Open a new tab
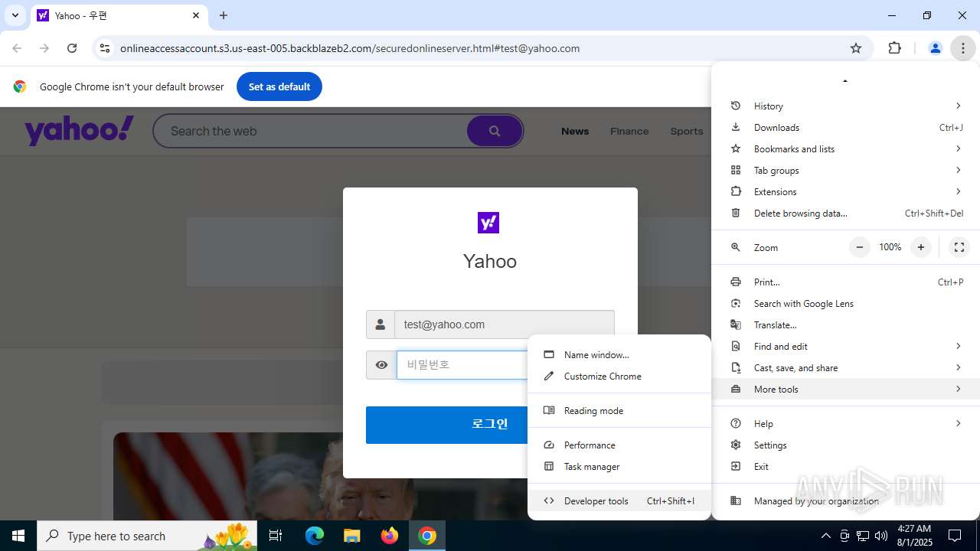 click(224, 15)
